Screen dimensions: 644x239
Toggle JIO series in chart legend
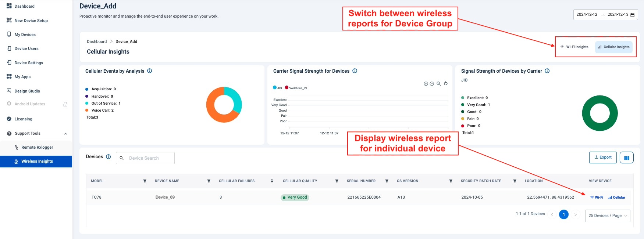277,88
